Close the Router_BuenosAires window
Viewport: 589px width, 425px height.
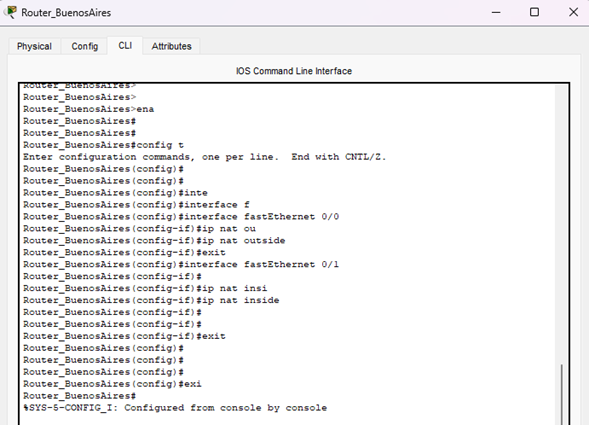pyautogui.click(x=573, y=12)
